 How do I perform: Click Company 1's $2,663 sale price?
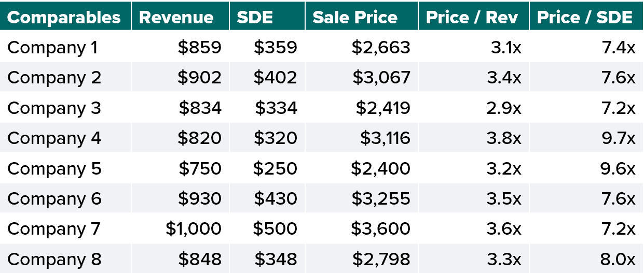coord(381,48)
